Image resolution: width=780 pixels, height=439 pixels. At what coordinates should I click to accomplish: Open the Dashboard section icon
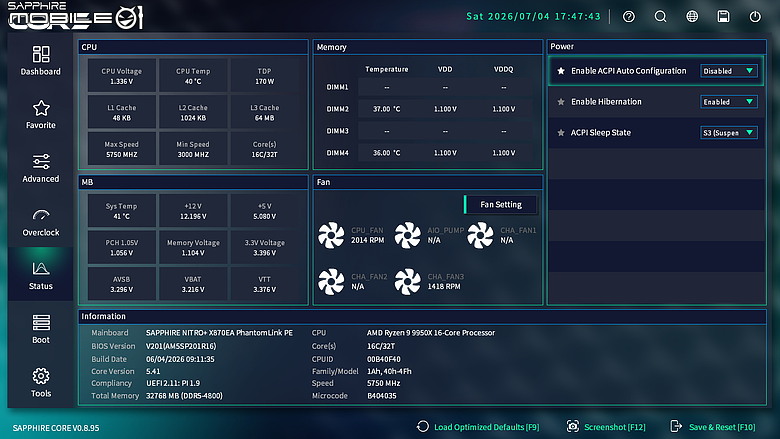41,54
